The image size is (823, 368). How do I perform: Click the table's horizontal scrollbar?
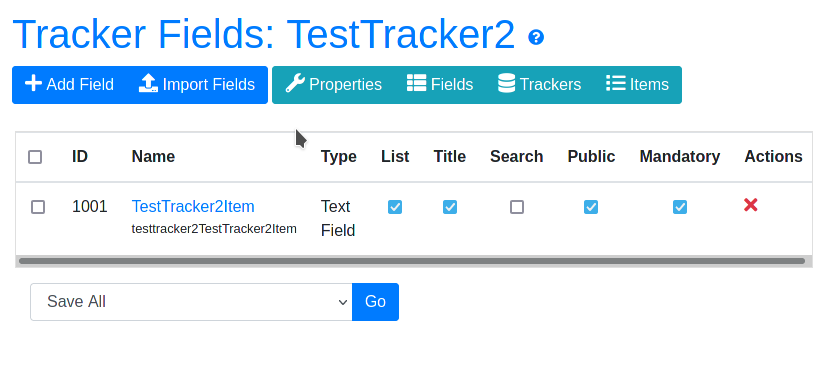[x=412, y=261]
